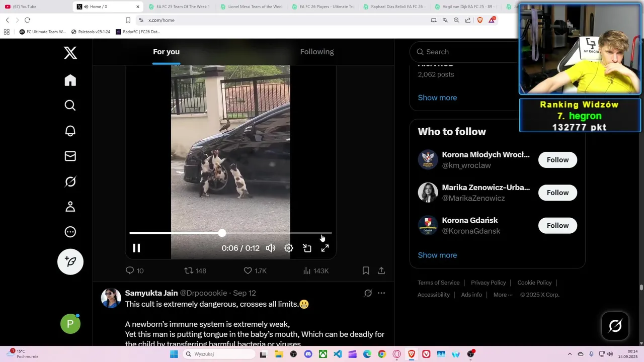
Task: Open Explore with the sidebar magnifier icon
Action: tap(70, 106)
